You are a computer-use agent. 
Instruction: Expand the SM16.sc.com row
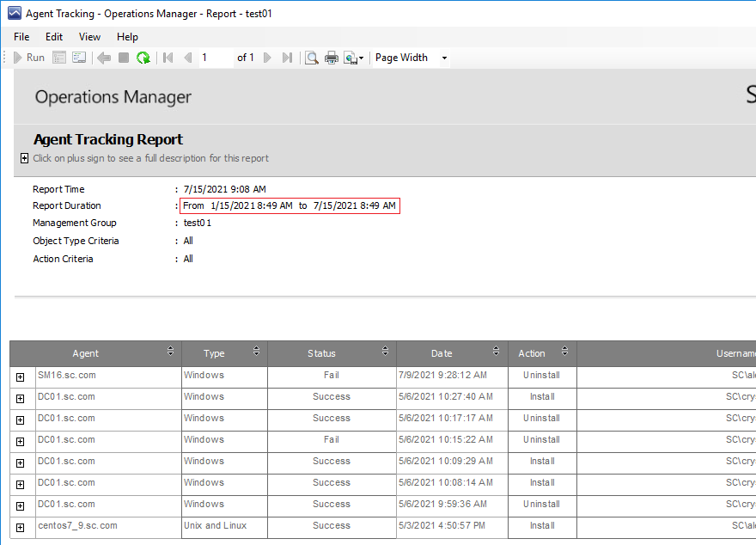pyautogui.click(x=21, y=377)
